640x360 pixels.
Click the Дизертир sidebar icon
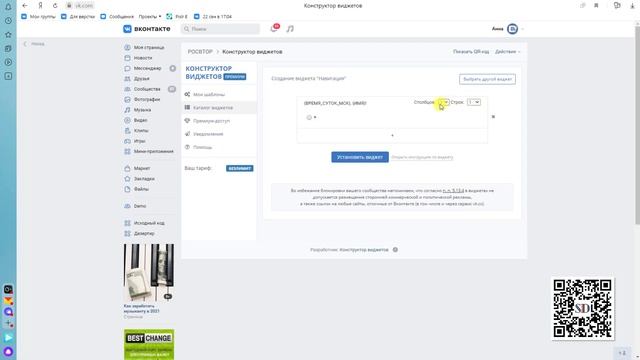tap(127, 233)
